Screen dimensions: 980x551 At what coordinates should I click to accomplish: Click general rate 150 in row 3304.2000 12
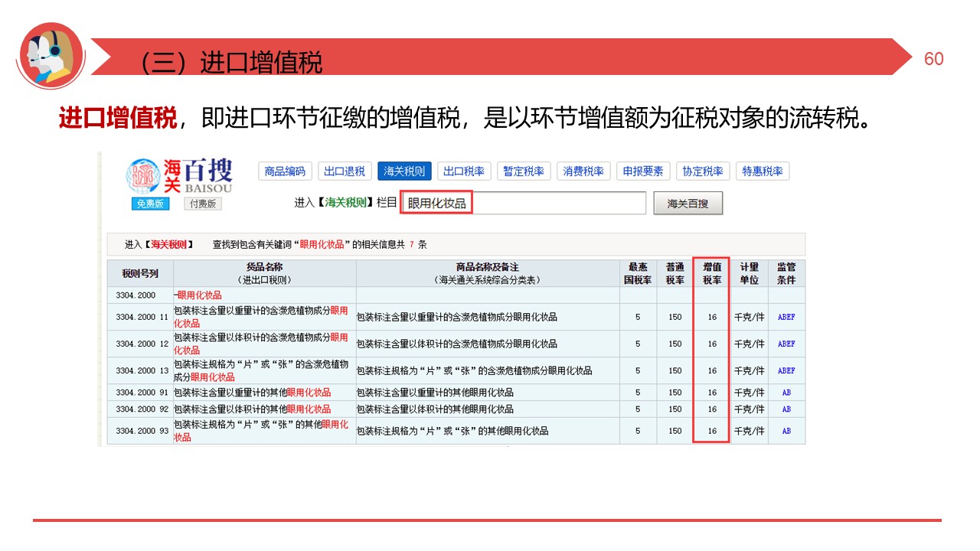[x=675, y=344]
